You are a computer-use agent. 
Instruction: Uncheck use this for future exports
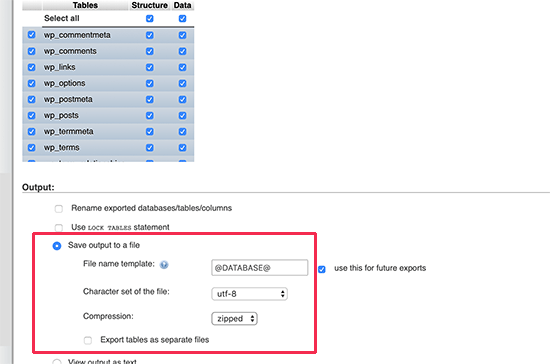[x=322, y=269]
